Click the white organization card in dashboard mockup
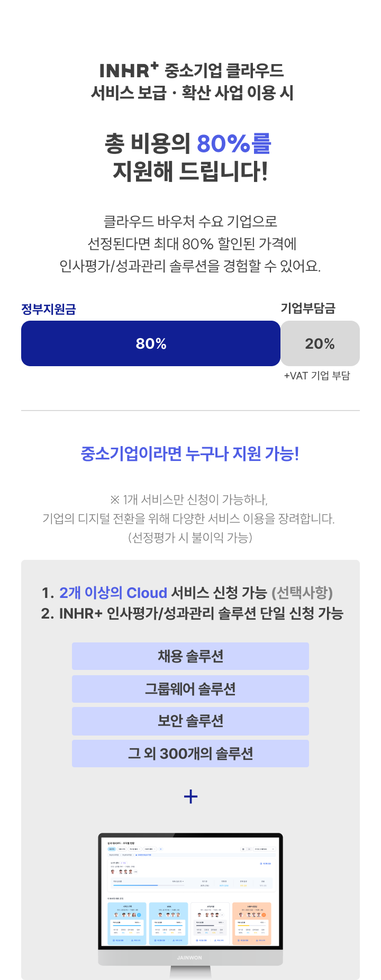The width and height of the screenshot is (381, 980). pyautogui.click(x=210, y=924)
